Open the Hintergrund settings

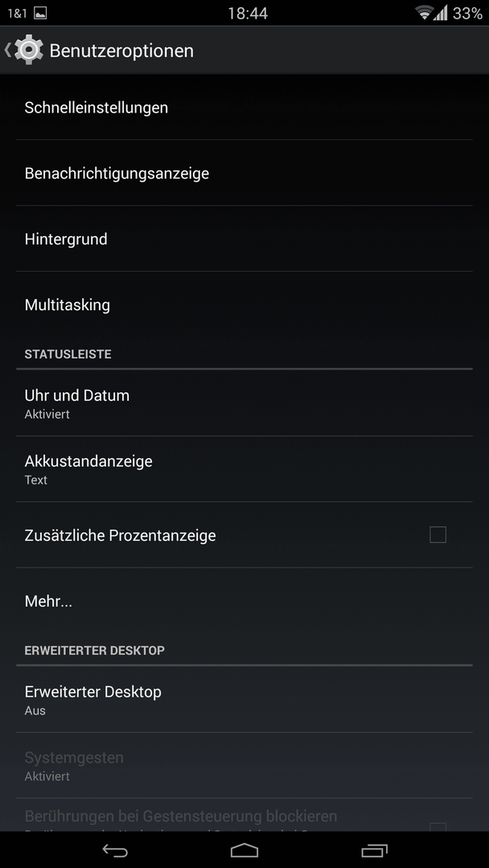[244, 240]
